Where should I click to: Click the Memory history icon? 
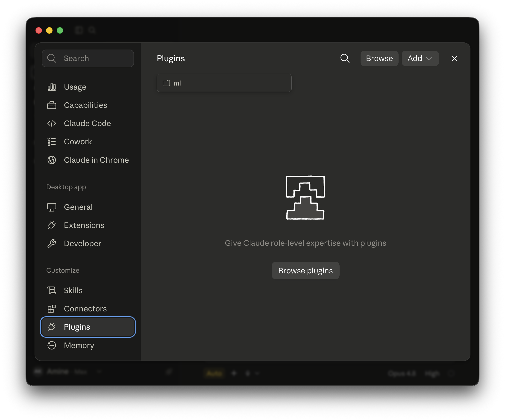click(x=52, y=345)
